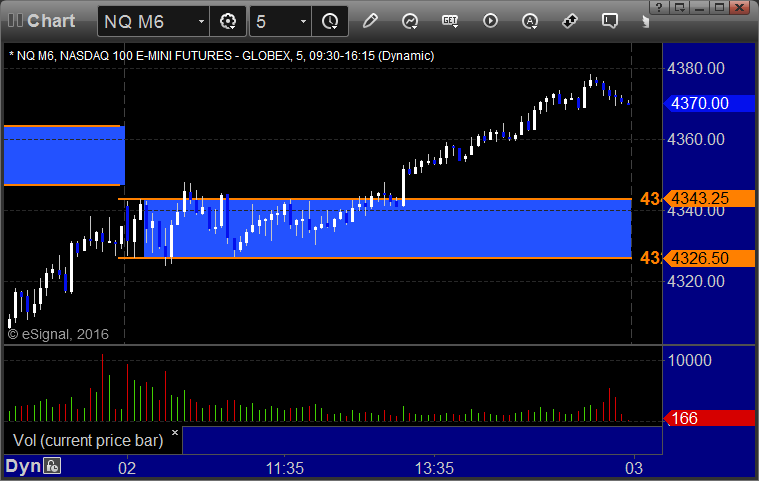Open the chart type icon menu
Screen dimensions: 759x481
410,21
